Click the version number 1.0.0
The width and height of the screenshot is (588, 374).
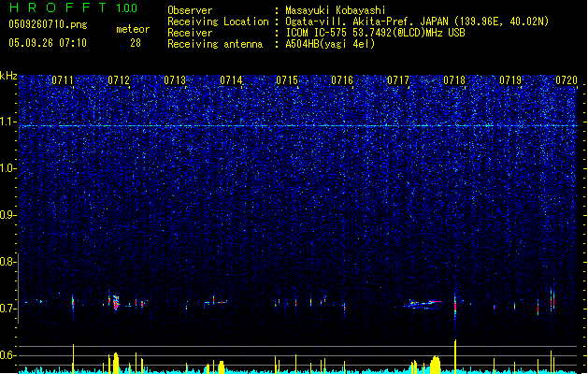tap(127, 8)
